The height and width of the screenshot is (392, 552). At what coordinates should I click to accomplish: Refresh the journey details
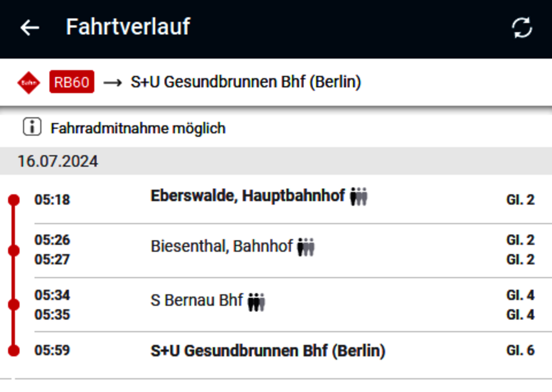[522, 28]
